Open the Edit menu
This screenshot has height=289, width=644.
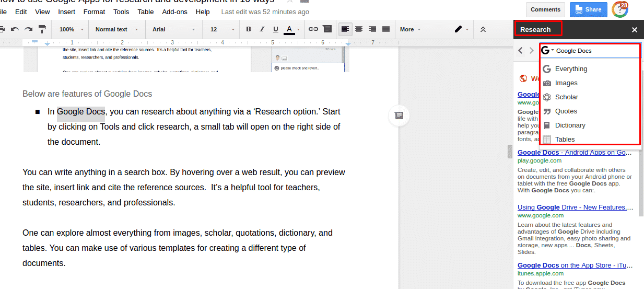[x=21, y=11]
